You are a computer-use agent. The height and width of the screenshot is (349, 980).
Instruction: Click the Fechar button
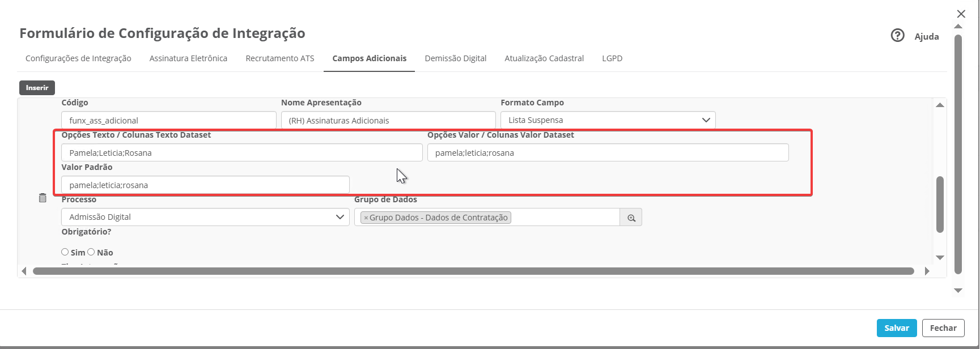point(943,328)
